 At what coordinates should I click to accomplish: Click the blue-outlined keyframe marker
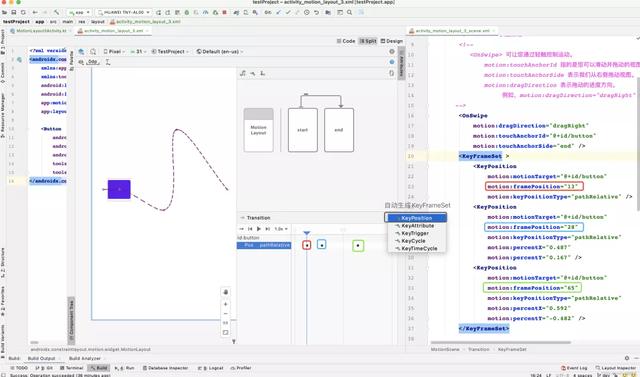(322, 245)
